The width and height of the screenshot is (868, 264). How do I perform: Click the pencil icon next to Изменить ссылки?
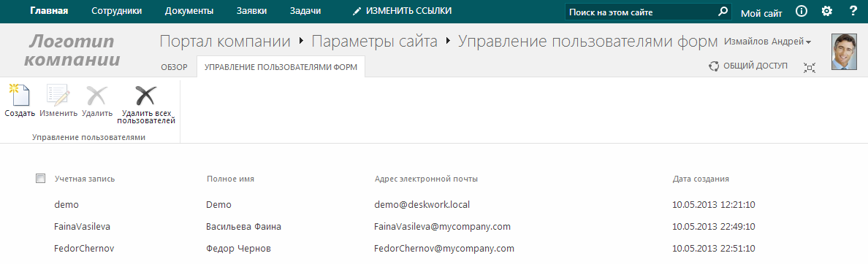click(x=357, y=11)
